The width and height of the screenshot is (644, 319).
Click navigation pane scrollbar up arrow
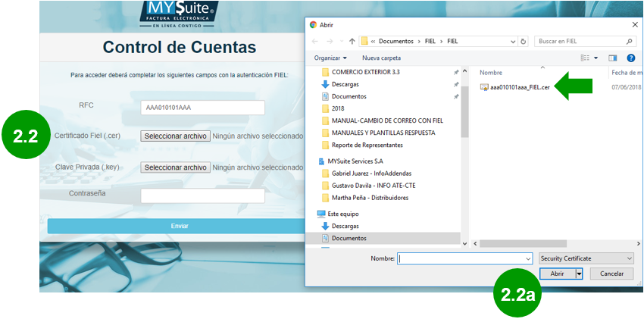[464, 71]
